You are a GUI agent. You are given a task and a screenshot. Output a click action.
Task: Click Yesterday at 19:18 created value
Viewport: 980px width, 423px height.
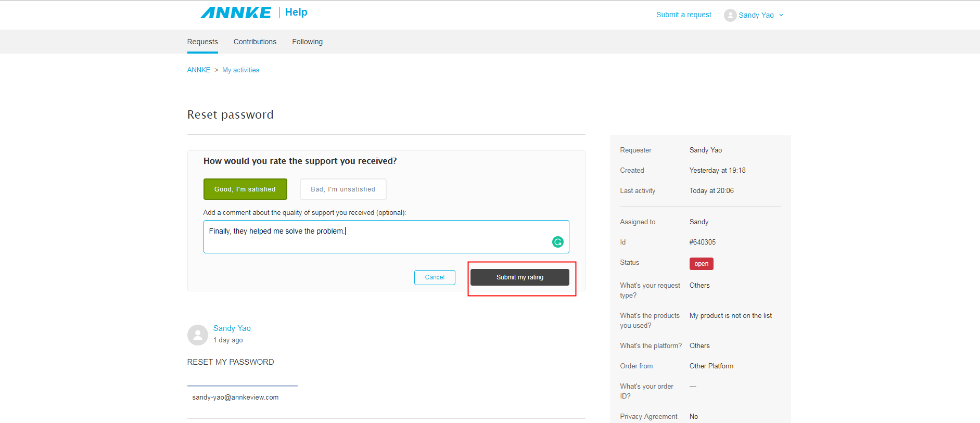coord(717,170)
